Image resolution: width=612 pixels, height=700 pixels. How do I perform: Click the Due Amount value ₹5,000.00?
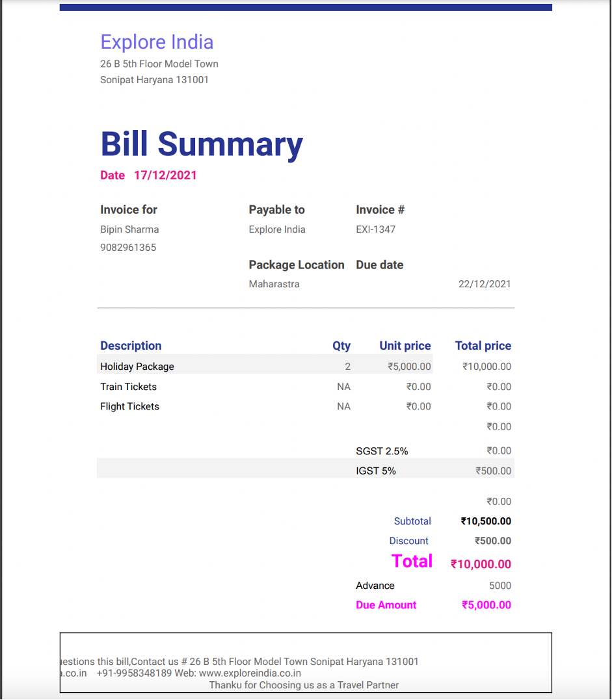point(486,605)
